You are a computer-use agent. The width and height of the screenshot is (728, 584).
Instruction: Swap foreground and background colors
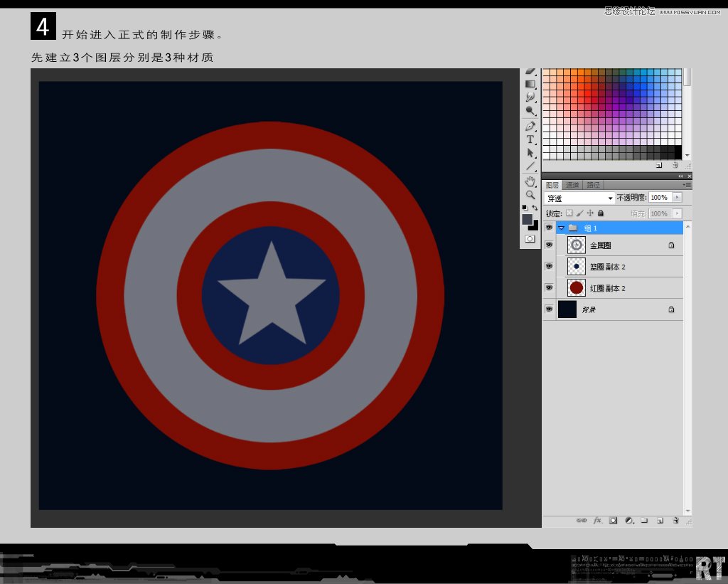[x=535, y=208]
